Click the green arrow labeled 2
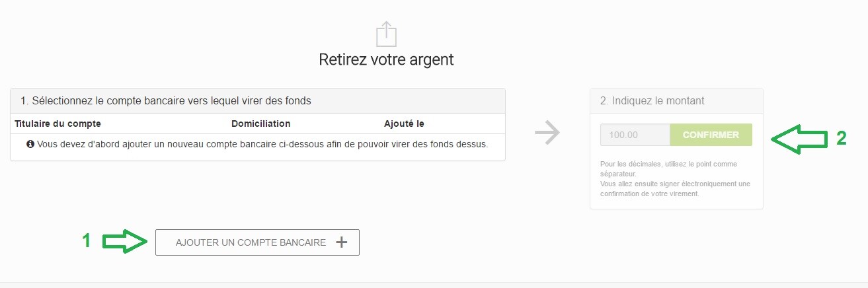 pyautogui.click(x=800, y=137)
